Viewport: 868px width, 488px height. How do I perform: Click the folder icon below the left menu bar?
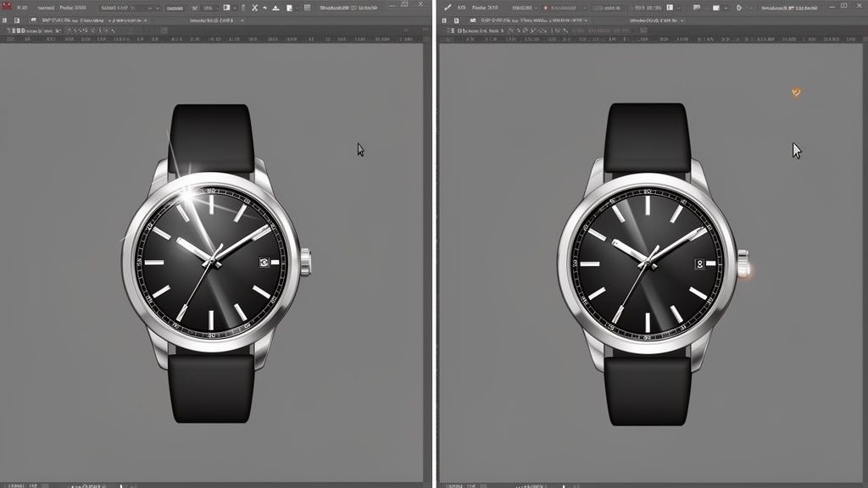pyautogui.click(x=15, y=19)
